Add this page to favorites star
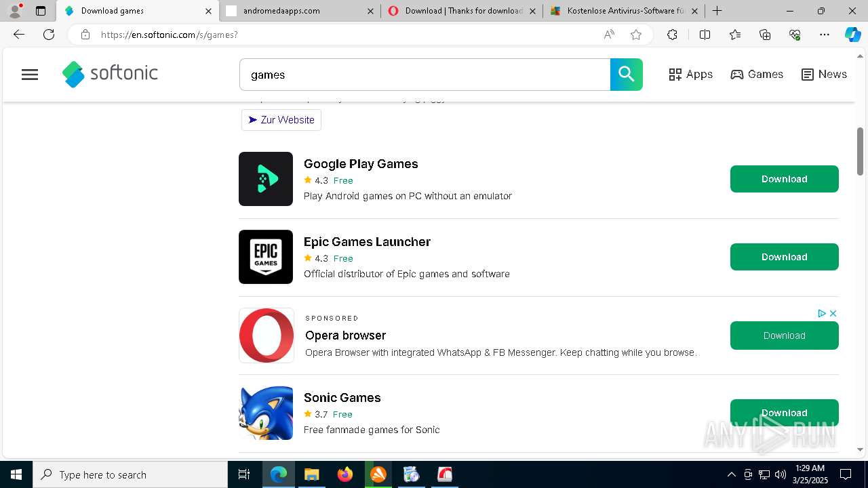This screenshot has width=868, height=488. coord(636,35)
